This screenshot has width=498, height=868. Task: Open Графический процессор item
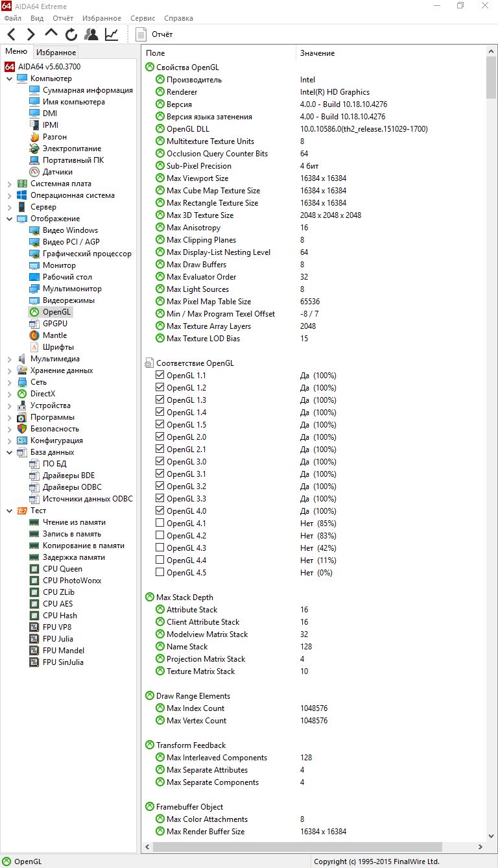[87, 254]
